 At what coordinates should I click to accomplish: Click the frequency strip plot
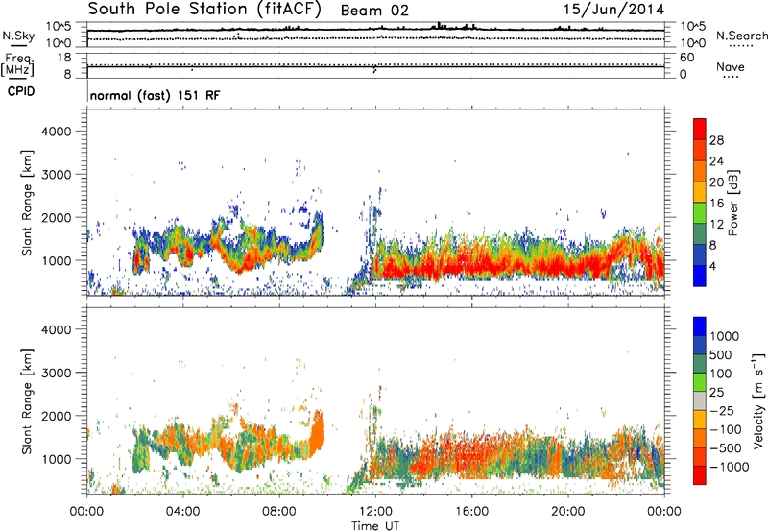pyautogui.click(x=375, y=65)
